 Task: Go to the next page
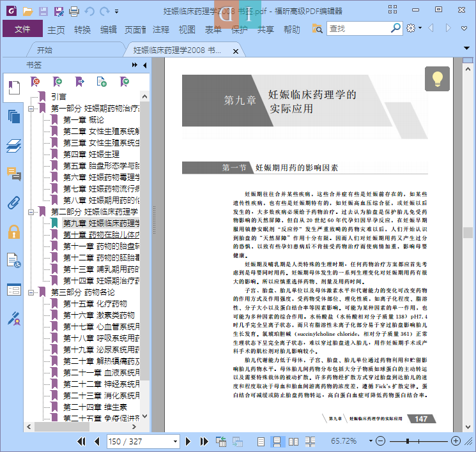tap(188, 441)
